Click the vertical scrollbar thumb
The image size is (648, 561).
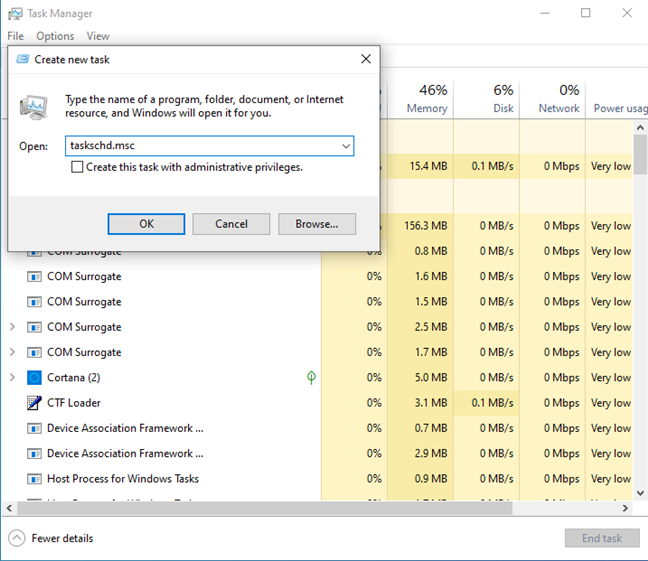[640, 154]
